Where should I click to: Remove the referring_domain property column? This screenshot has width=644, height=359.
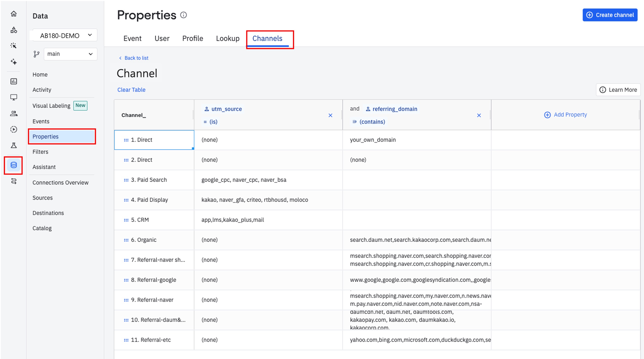pyautogui.click(x=479, y=115)
